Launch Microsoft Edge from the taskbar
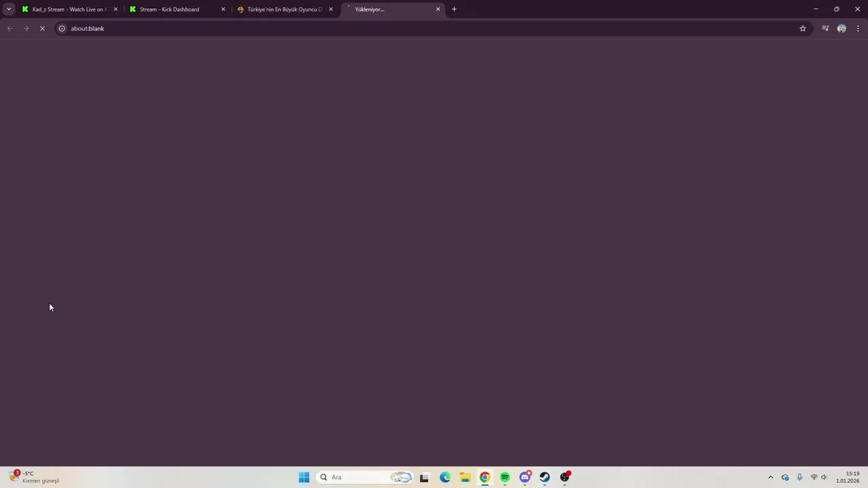 pyautogui.click(x=445, y=477)
